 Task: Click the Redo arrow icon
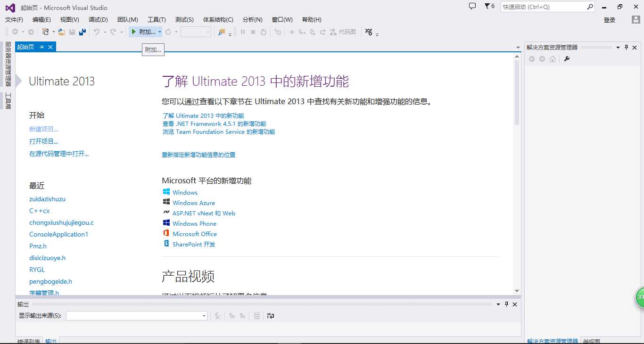[x=113, y=32]
